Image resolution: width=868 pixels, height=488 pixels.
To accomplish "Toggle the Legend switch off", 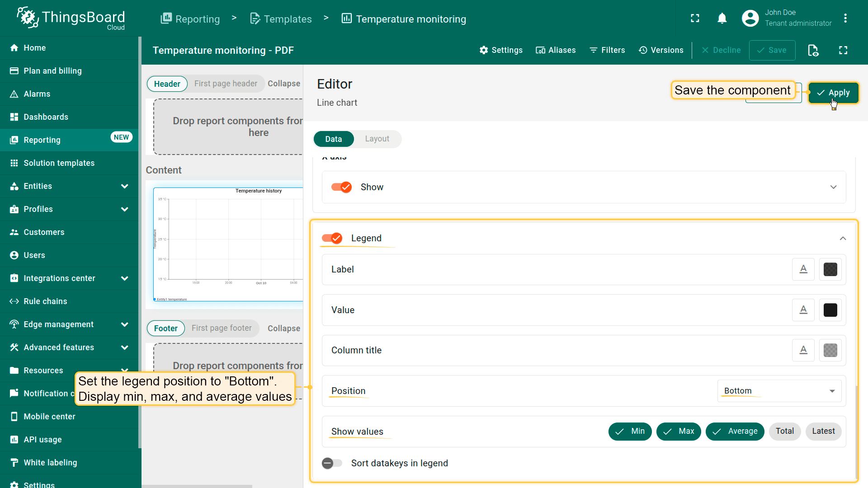I will pyautogui.click(x=332, y=238).
